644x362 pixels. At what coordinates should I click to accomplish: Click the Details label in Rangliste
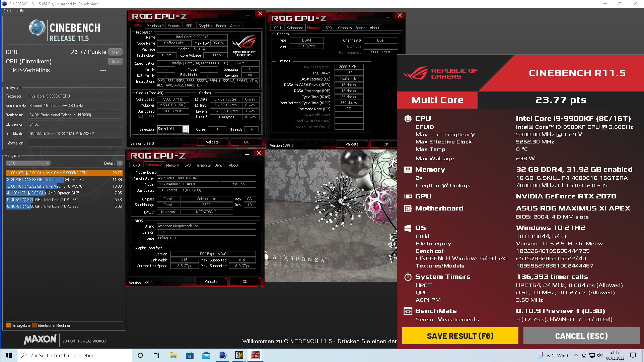click(x=110, y=163)
